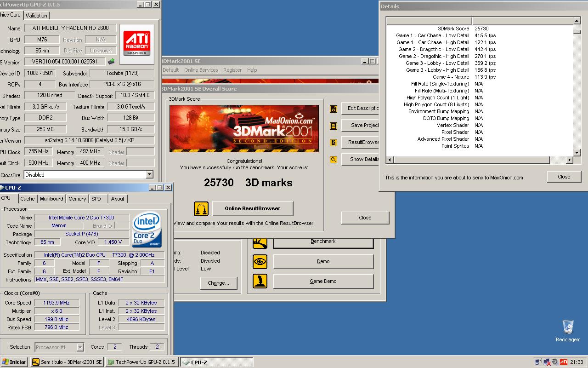Click the Details horizontal scroll right arrow
The height and width of the screenshot is (368, 588).
pyautogui.click(x=570, y=160)
